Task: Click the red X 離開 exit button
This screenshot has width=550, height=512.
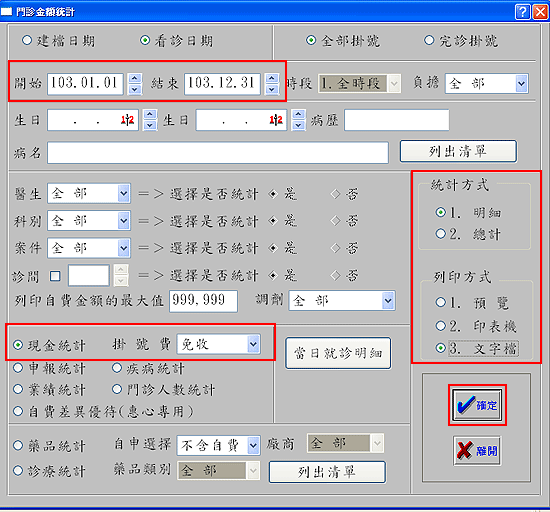Action: click(x=477, y=451)
